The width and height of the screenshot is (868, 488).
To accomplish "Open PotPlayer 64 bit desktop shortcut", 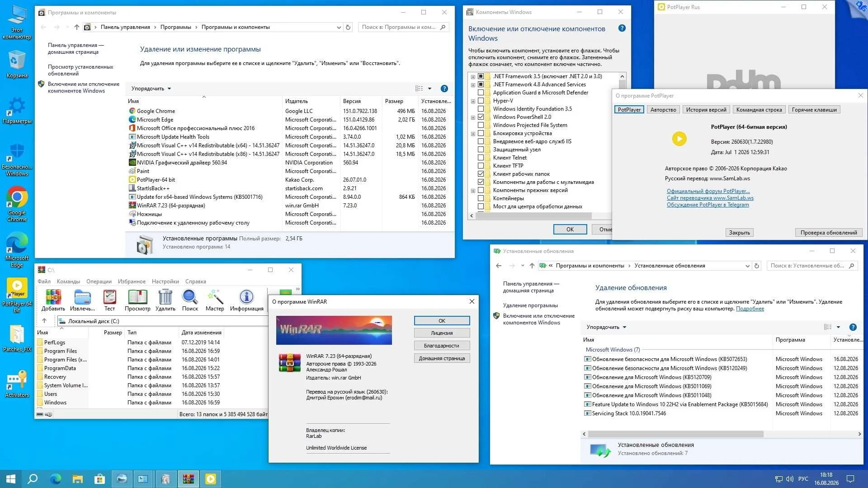I will (17, 295).
